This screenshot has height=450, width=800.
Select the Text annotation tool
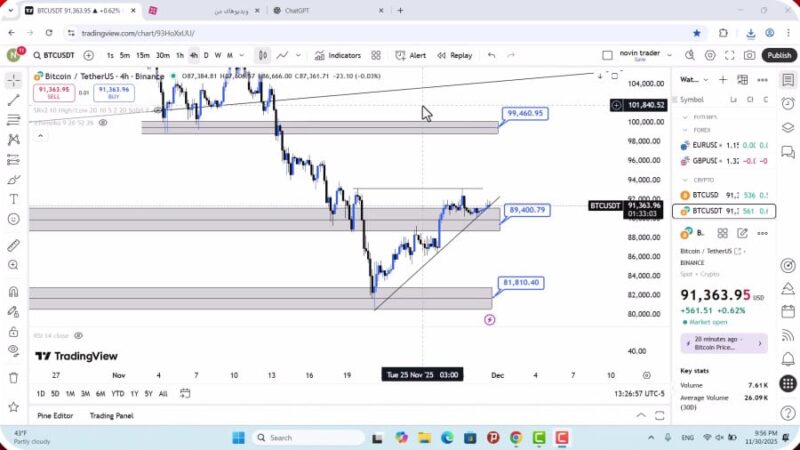point(13,200)
